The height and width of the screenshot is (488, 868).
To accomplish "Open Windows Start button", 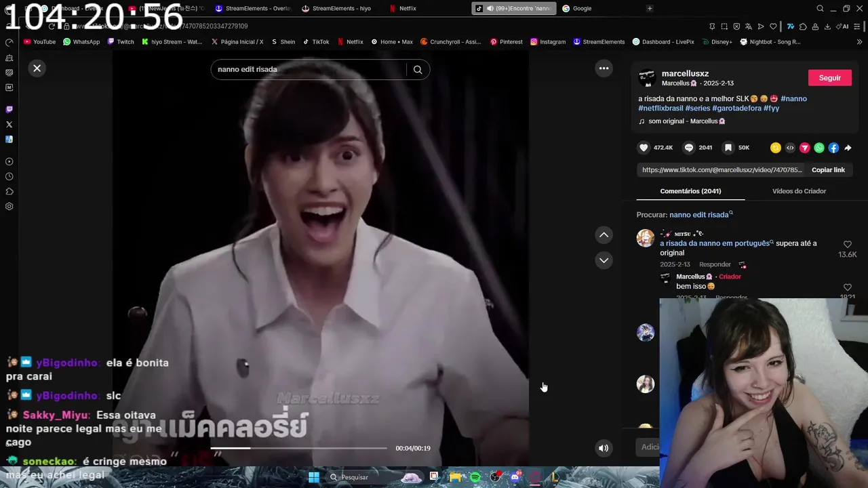I will (314, 477).
